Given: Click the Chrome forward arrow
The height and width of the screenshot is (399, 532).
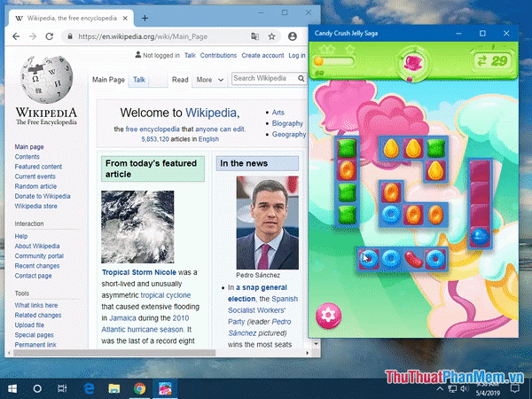Looking at the screenshot, I should coord(33,36).
